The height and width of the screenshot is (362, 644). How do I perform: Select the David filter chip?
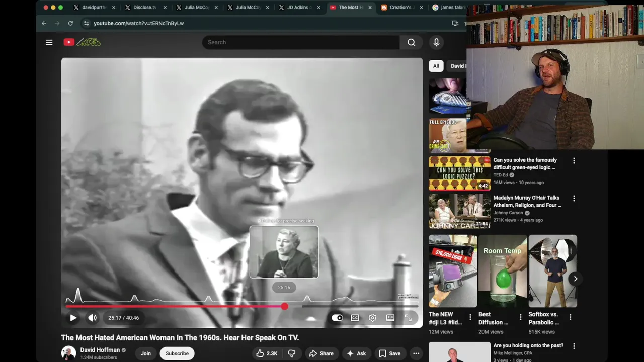[457, 66]
